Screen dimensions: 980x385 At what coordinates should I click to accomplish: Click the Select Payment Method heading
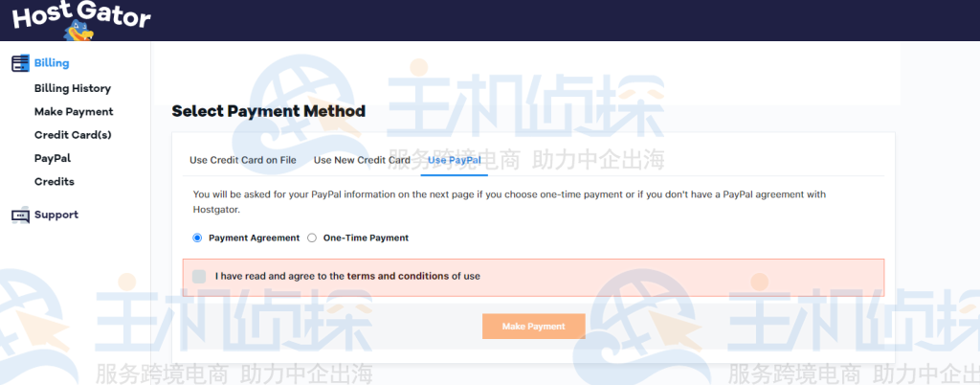tap(269, 111)
